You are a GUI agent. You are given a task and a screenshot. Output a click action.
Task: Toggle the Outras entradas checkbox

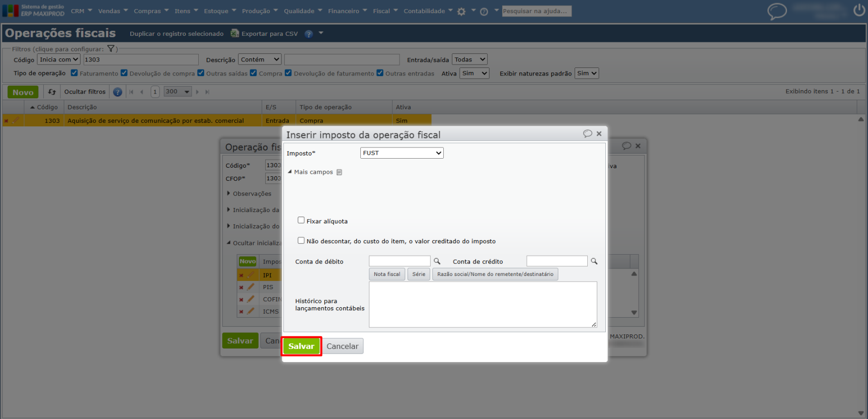tap(380, 73)
